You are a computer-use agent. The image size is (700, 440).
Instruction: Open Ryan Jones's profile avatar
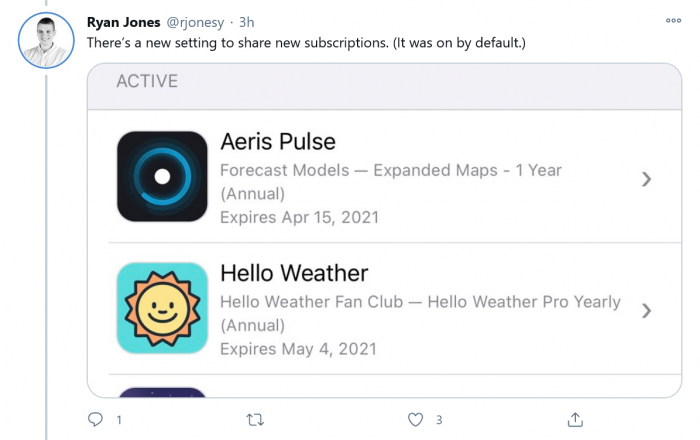click(45, 42)
